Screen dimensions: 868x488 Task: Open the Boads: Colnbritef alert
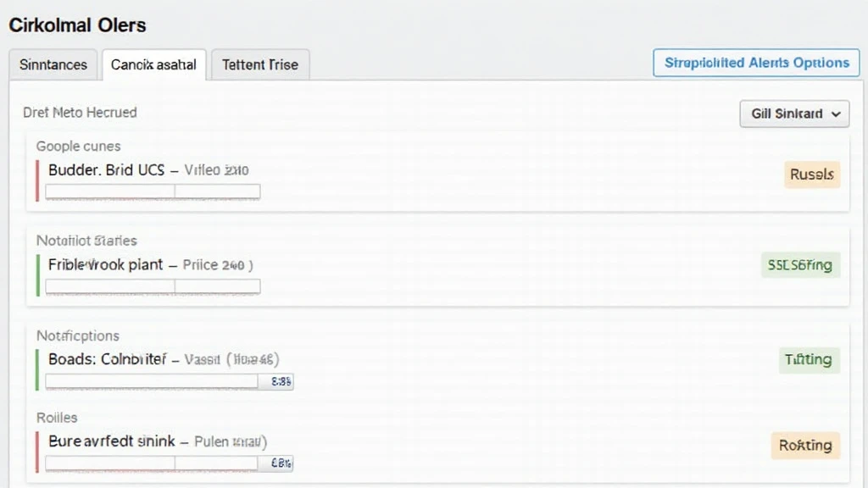click(x=108, y=359)
